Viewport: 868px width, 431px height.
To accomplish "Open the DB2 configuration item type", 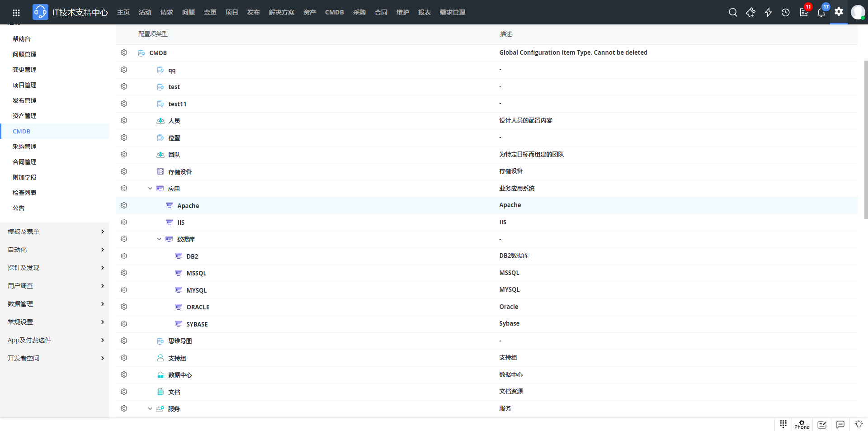I will tap(192, 256).
